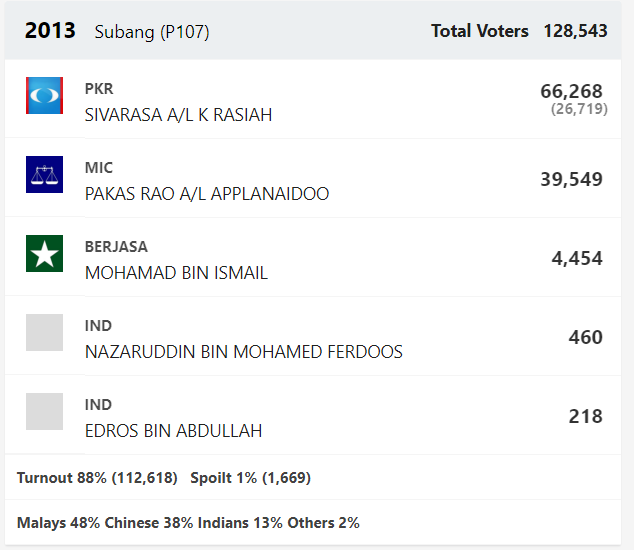The image size is (634, 550).
Task: Click the MIC scales logo icon
Action: pos(44,174)
